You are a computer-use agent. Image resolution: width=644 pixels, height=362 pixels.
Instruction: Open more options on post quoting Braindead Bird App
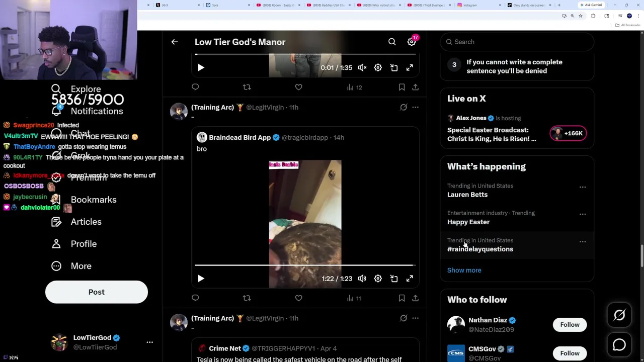click(x=415, y=107)
